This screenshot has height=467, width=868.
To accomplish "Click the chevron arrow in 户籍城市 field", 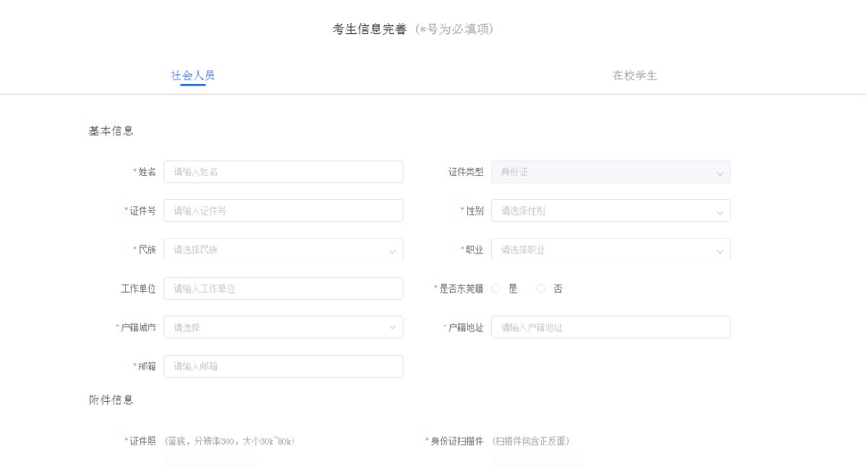I will 393,327.
